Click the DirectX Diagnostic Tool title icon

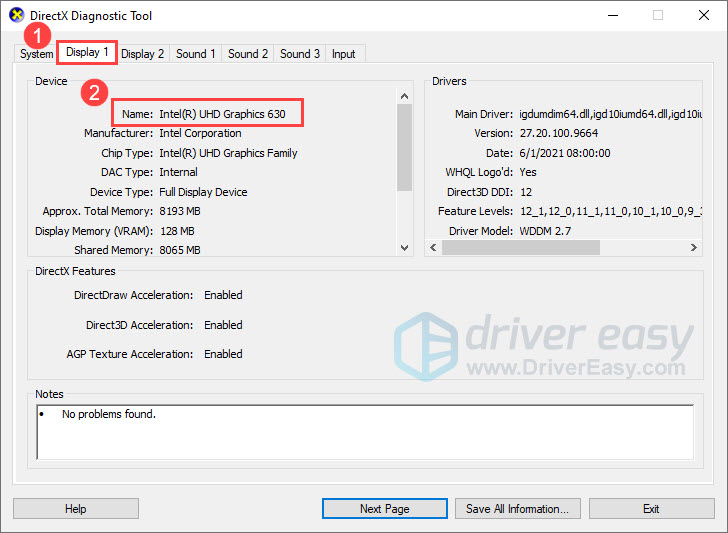17,15
